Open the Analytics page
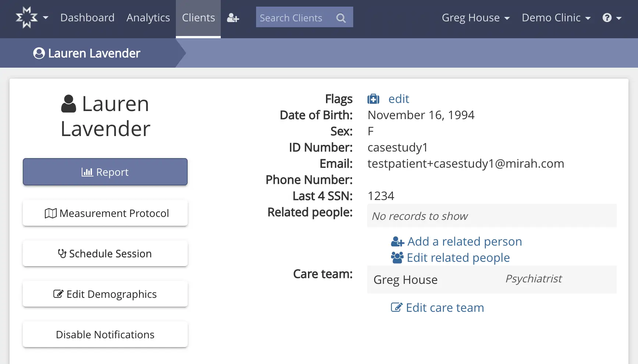 coord(148,17)
